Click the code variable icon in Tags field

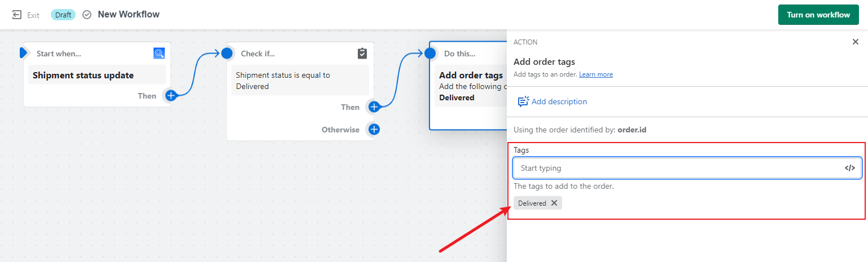(850, 168)
